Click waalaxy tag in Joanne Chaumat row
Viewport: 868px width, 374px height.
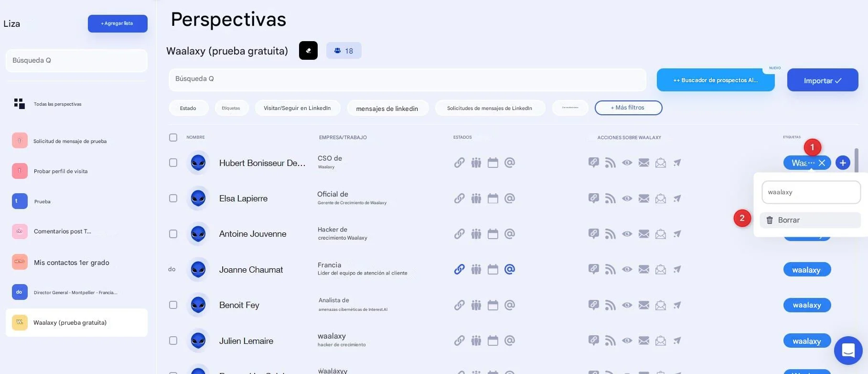tap(806, 270)
